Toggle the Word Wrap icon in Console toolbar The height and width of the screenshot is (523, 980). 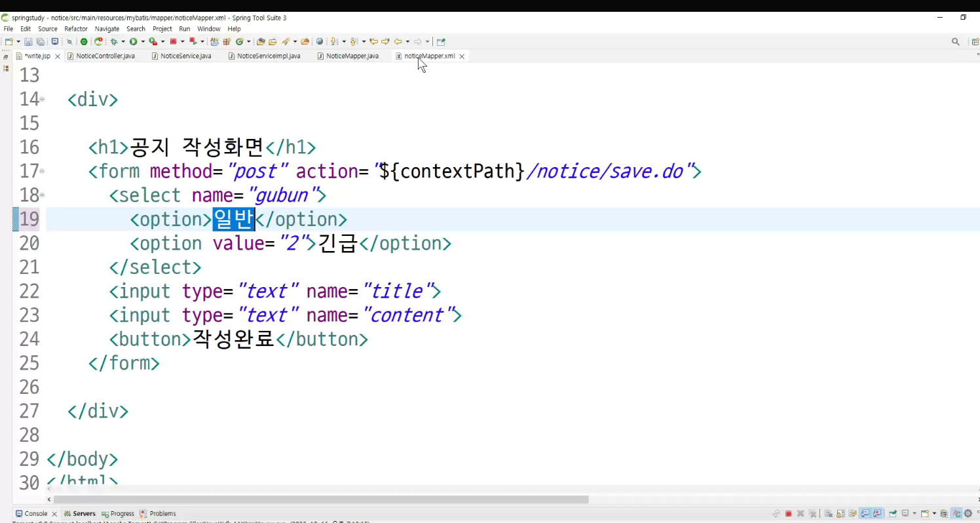click(853, 514)
